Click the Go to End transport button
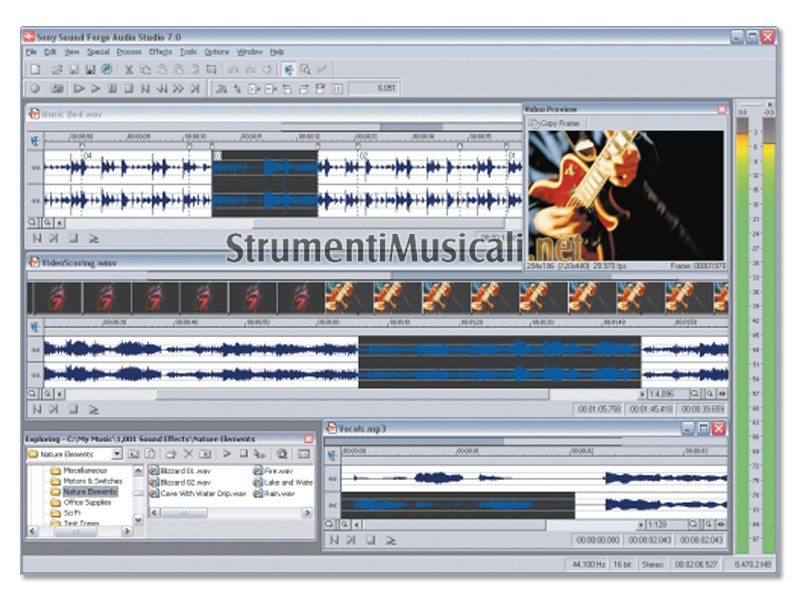Screen dimensions: 800x600 tap(193, 89)
